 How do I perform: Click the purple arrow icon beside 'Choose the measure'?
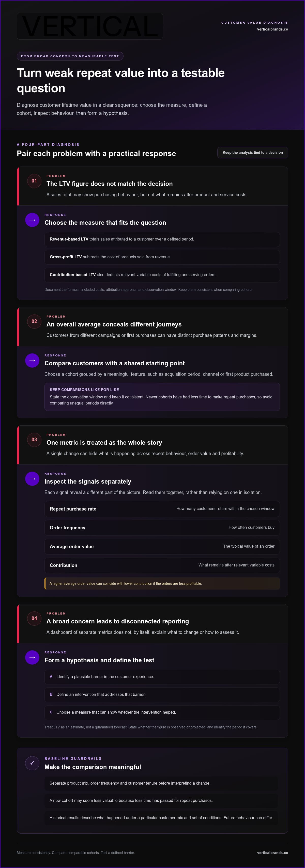pos(32,220)
